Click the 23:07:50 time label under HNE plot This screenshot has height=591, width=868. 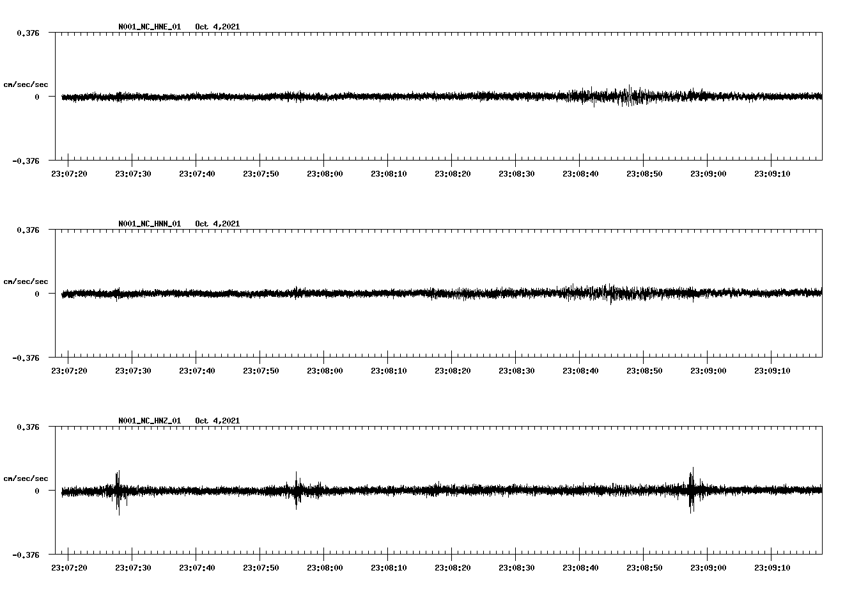[261, 174]
